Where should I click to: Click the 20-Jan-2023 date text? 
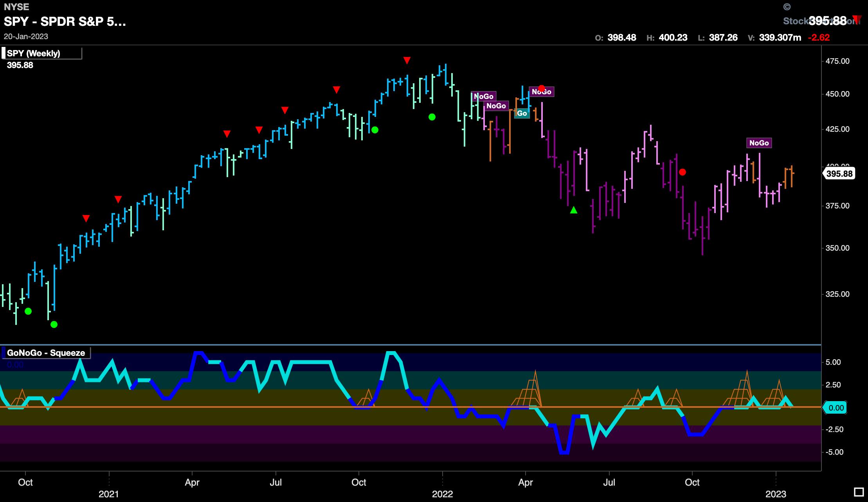[26, 36]
